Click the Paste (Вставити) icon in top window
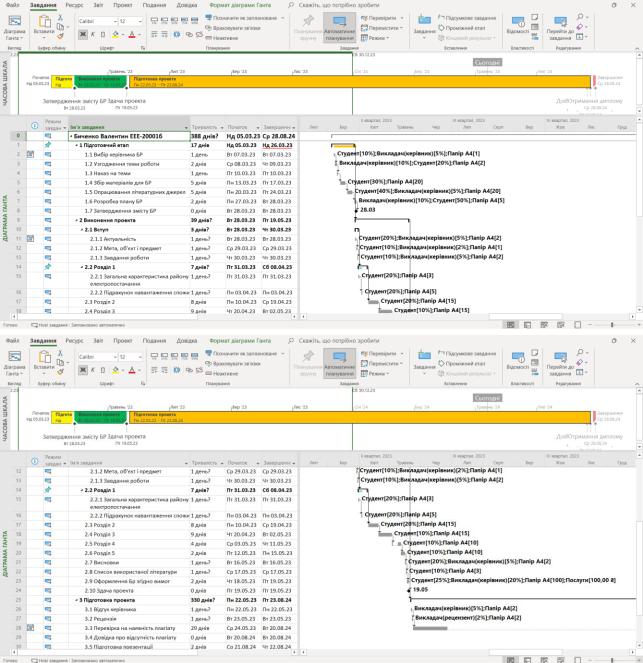This screenshot has height=663, width=643. 44,23
